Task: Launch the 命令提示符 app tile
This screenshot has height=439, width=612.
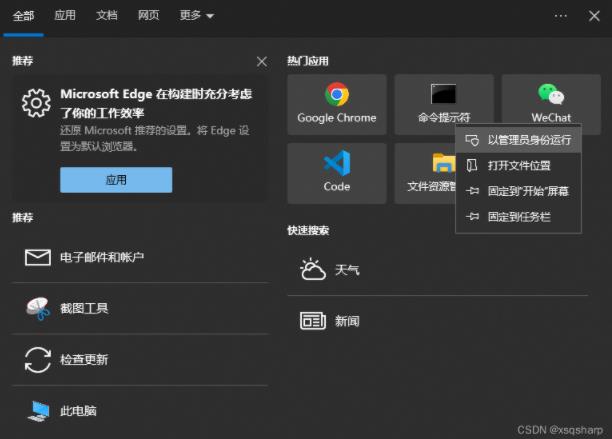Action: [x=444, y=105]
